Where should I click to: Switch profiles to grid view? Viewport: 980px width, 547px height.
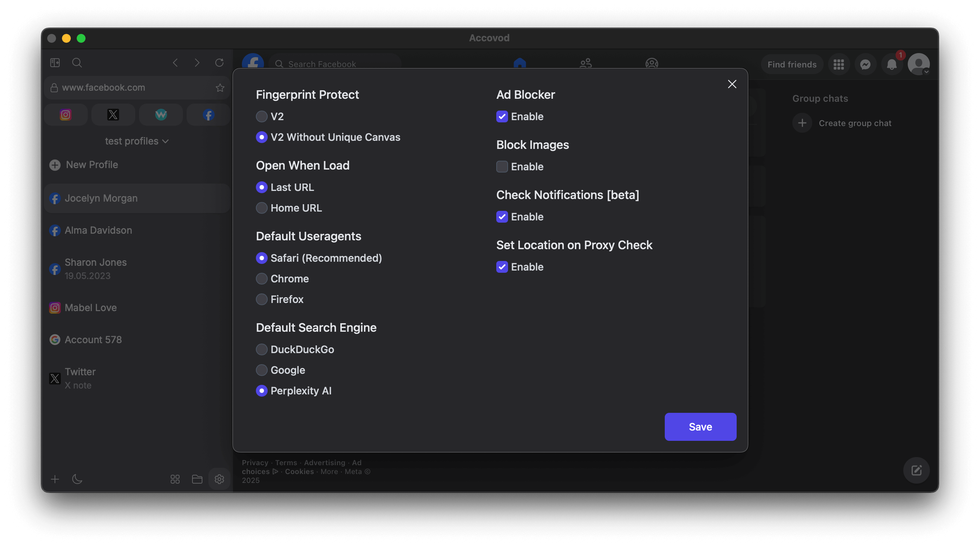coord(175,479)
